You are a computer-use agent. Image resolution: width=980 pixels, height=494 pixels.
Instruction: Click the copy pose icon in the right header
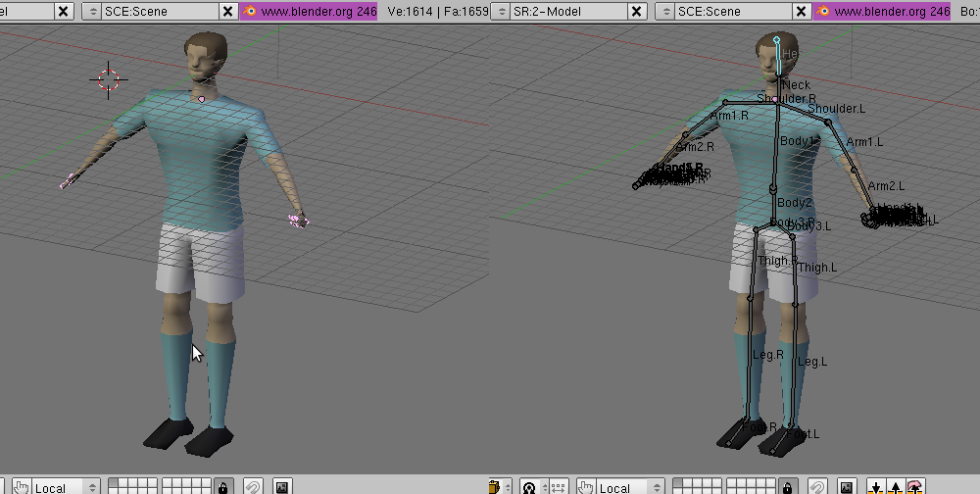876,486
